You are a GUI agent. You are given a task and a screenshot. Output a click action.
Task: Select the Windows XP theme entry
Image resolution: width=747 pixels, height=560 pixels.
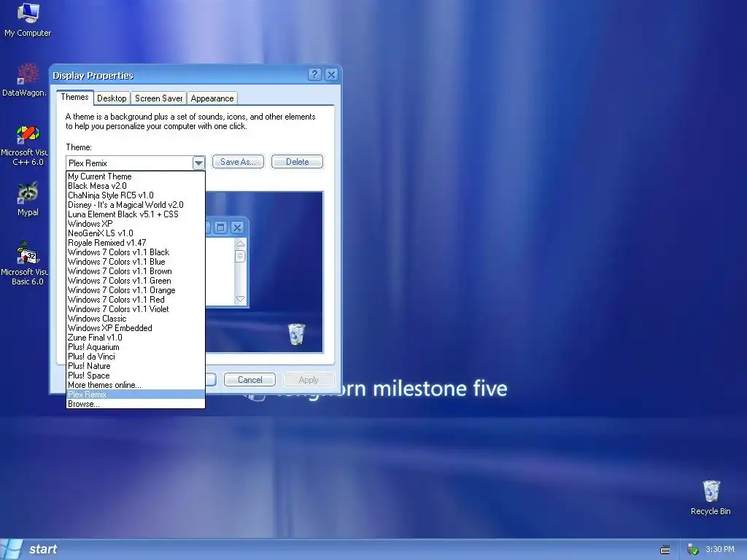point(136,224)
